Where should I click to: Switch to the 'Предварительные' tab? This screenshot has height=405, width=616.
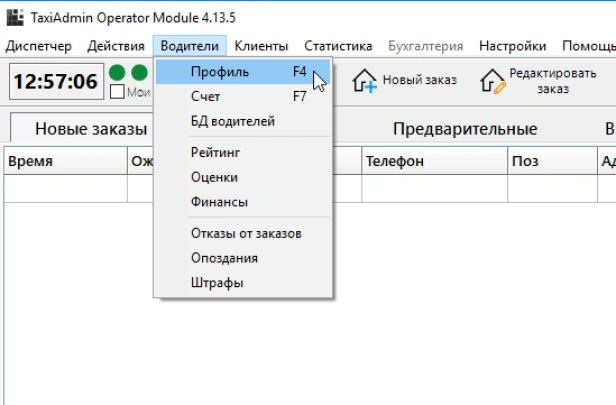(464, 129)
